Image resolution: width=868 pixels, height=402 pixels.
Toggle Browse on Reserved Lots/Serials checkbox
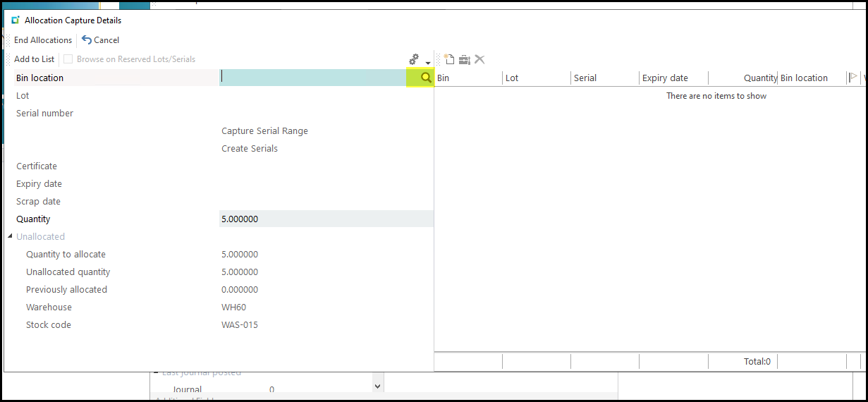click(x=68, y=59)
